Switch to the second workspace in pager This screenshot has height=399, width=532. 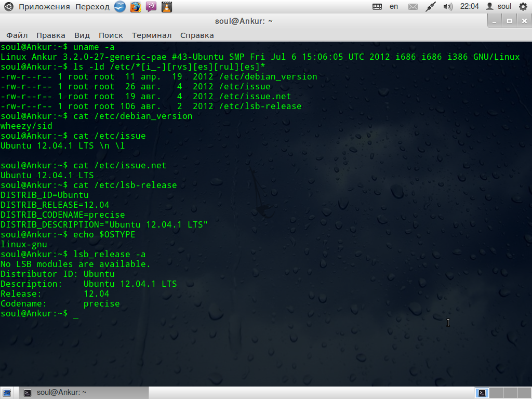click(x=496, y=393)
